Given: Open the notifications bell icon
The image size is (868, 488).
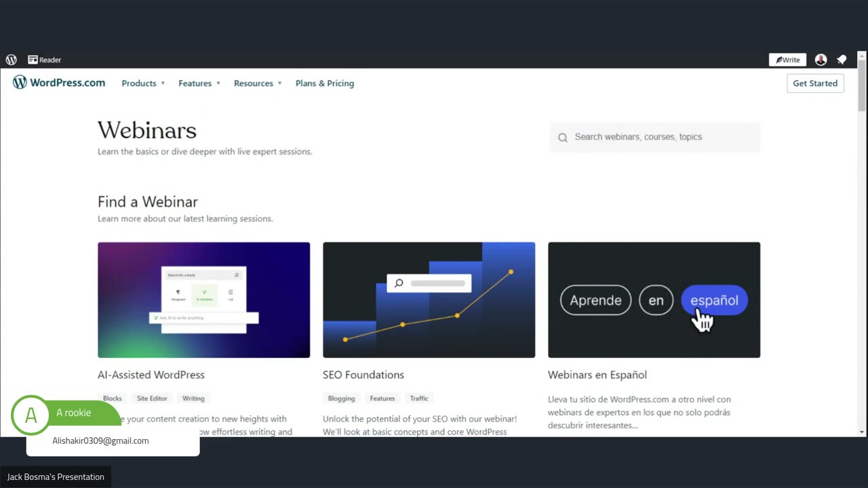Looking at the screenshot, I should pyautogui.click(x=842, y=60).
